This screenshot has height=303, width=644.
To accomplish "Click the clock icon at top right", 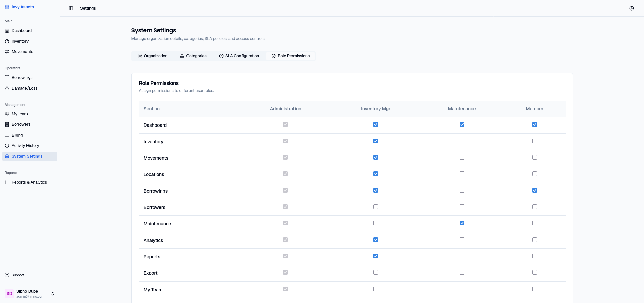I will click(x=632, y=8).
